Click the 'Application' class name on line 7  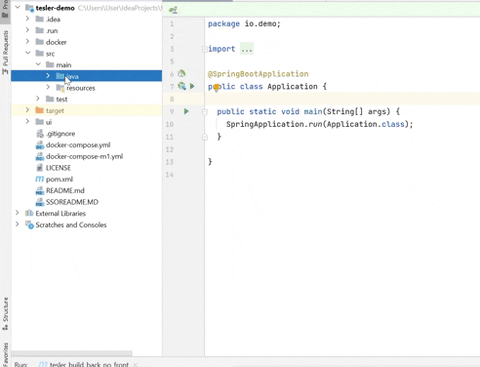tap(292, 87)
